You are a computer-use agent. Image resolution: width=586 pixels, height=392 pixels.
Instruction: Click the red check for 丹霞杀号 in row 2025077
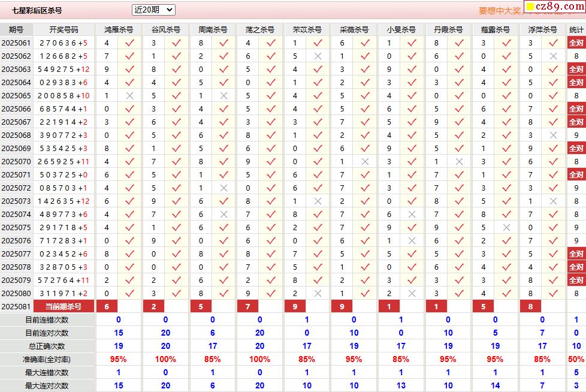click(x=460, y=254)
